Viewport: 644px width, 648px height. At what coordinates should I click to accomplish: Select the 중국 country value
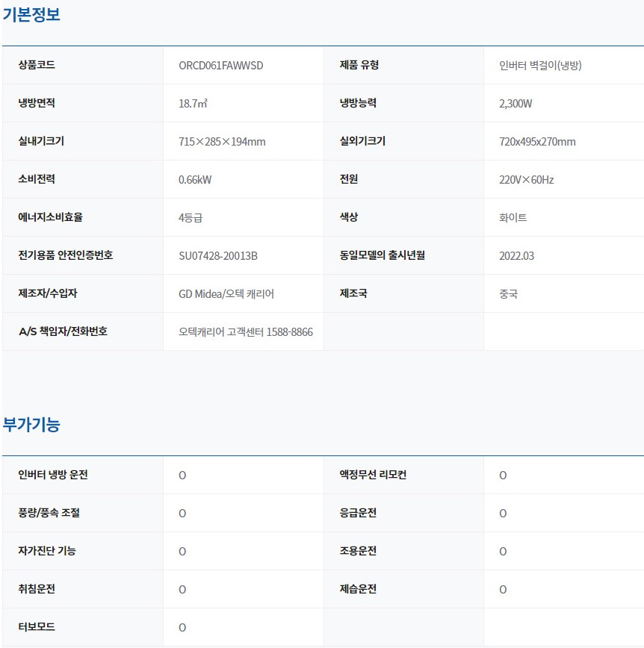point(508,294)
